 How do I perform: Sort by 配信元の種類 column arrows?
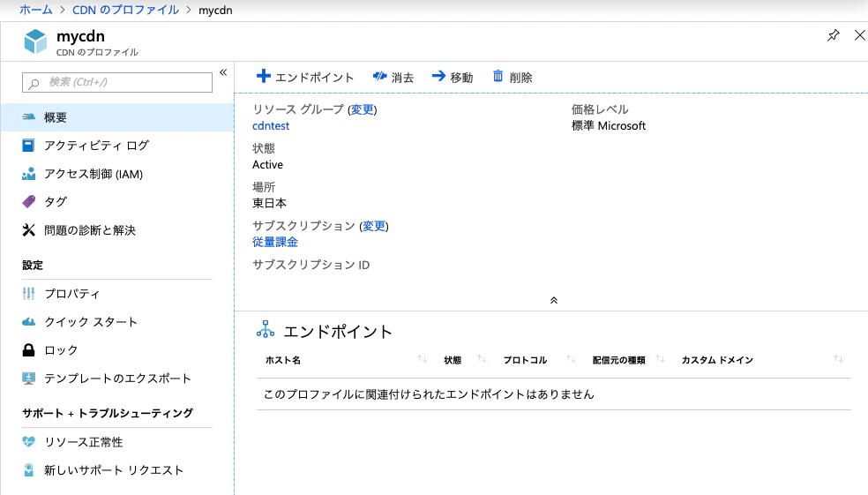(x=660, y=359)
